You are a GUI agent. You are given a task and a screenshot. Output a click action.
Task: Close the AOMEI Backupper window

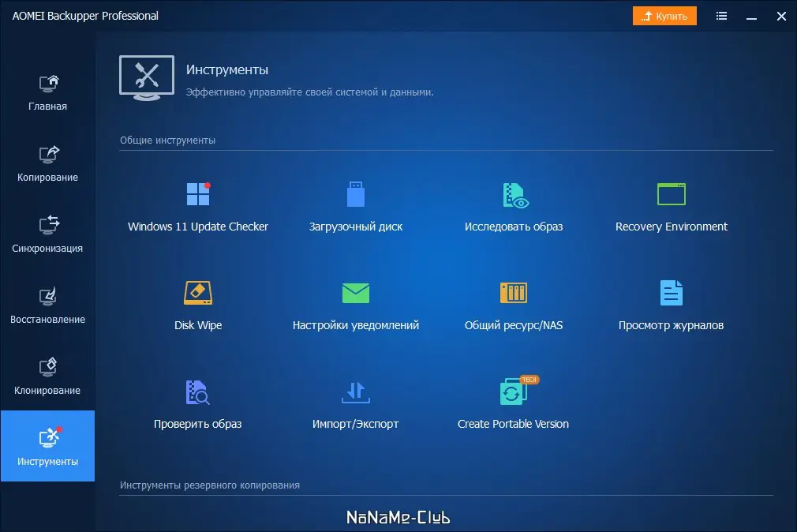tap(781, 17)
